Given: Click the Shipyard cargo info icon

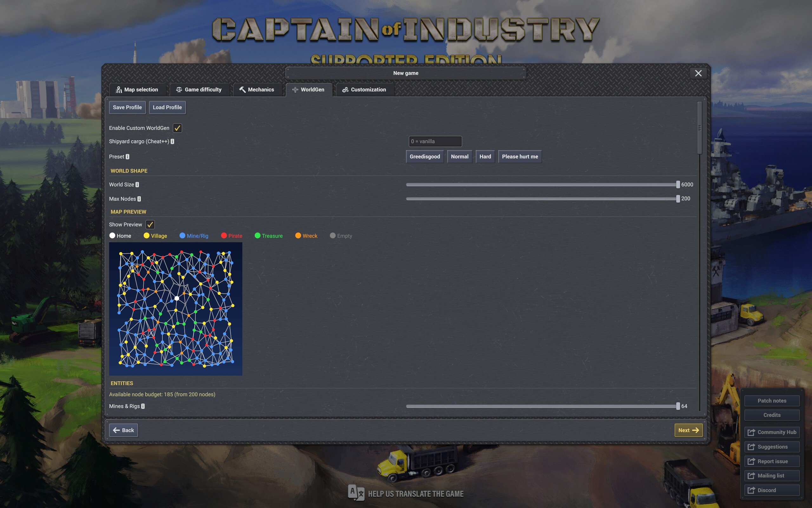Looking at the screenshot, I should point(173,142).
